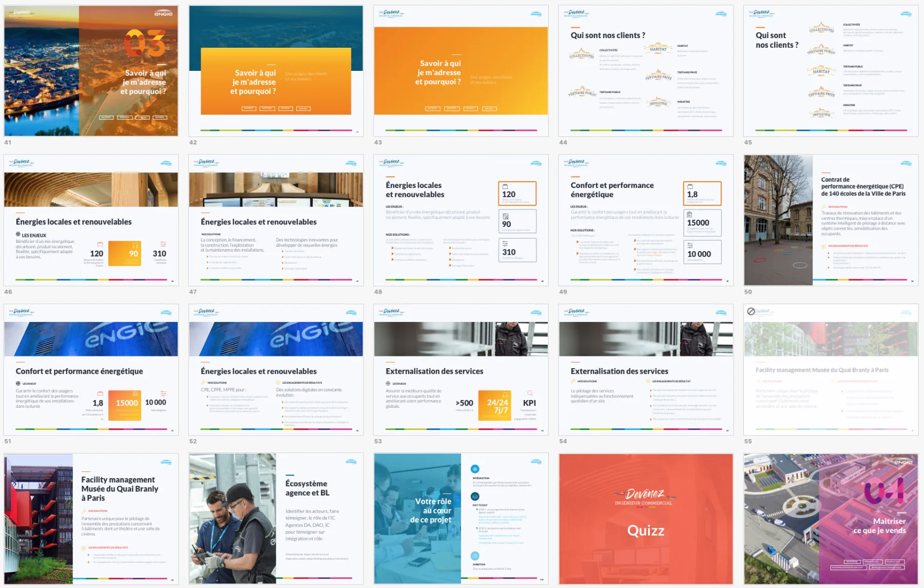Click the ENGIE logo on slide 41

163,14
